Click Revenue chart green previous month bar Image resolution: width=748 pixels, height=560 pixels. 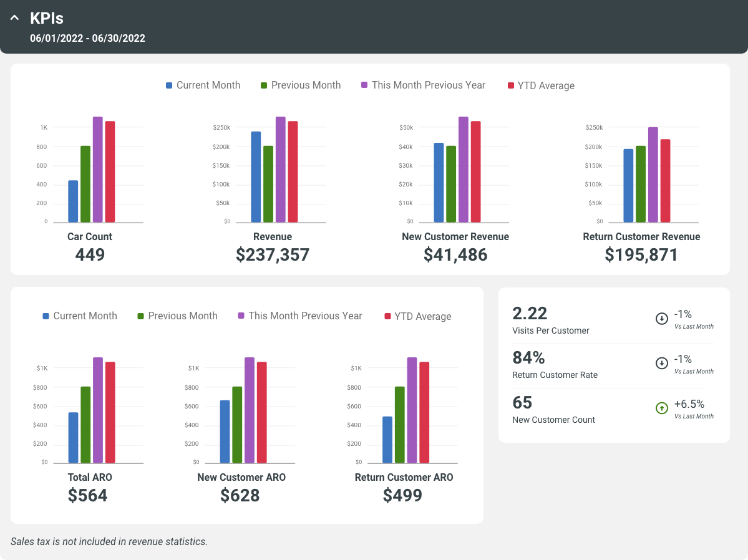(x=268, y=184)
